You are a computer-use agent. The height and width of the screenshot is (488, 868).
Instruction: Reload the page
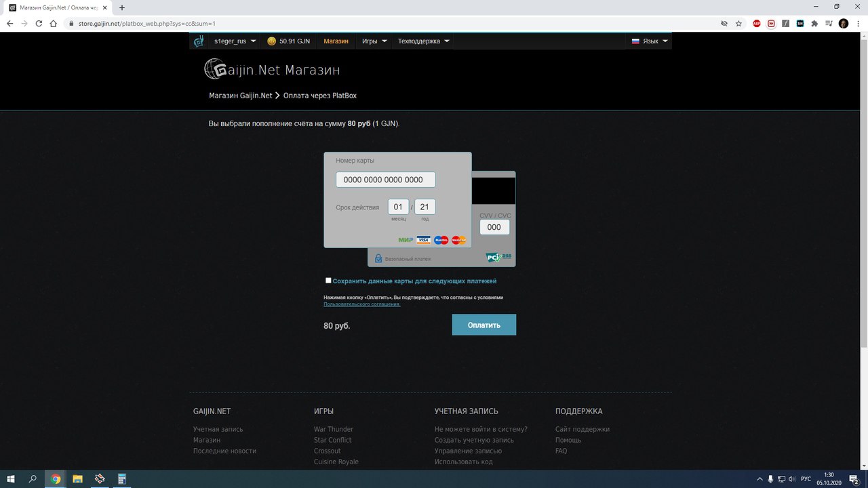pos(39,23)
